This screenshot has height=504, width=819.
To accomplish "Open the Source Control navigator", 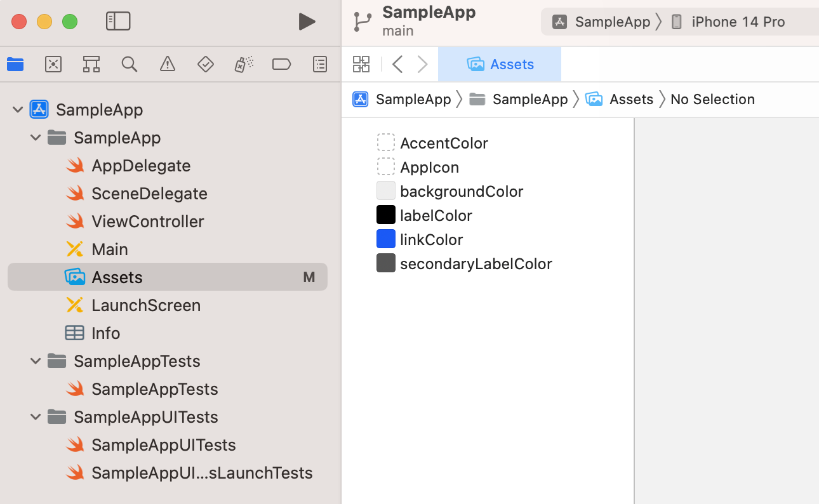I will pyautogui.click(x=53, y=64).
